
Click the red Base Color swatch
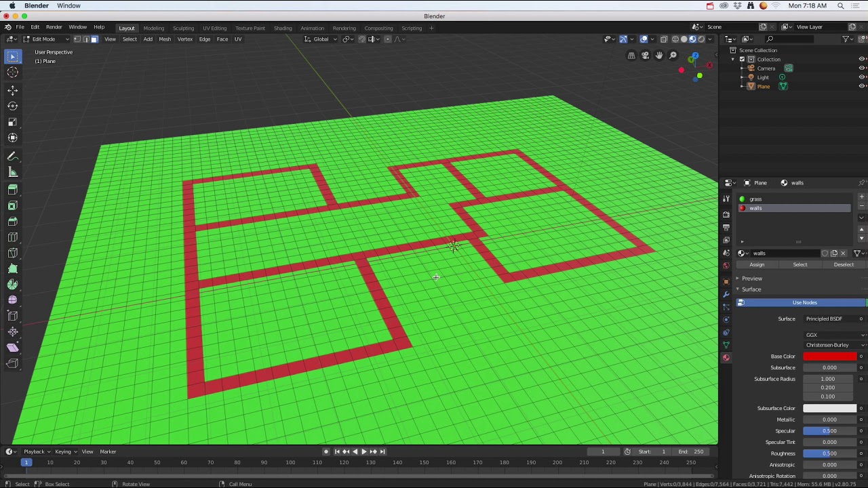click(829, 357)
